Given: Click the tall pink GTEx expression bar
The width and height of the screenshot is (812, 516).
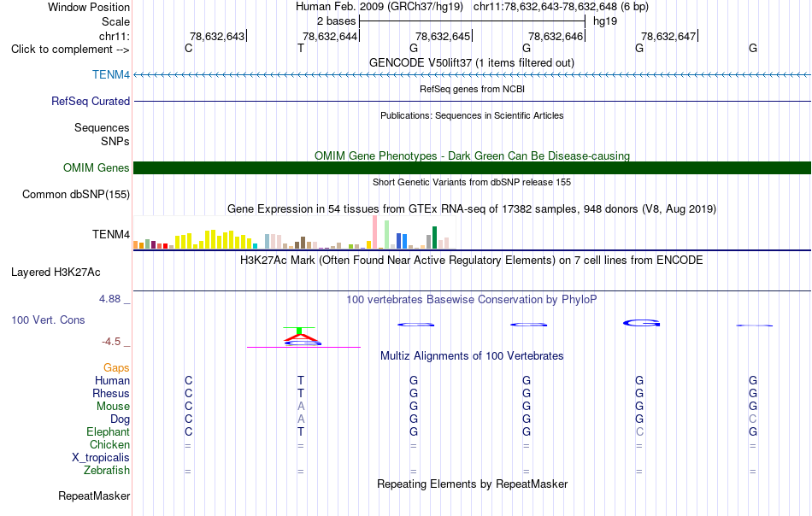Looking at the screenshot, I should click(375, 232).
